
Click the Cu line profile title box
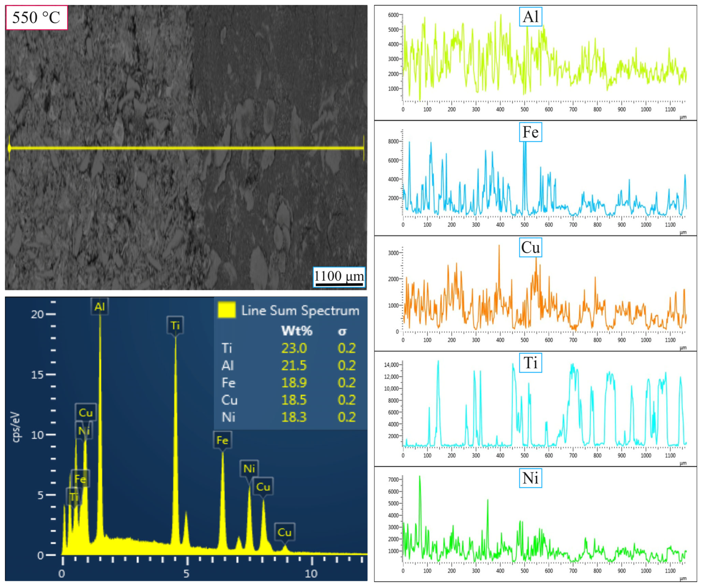tap(531, 248)
